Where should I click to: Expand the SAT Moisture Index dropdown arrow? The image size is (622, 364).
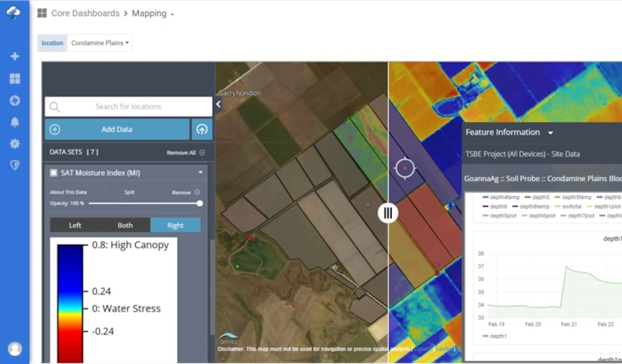pos(200,172)
